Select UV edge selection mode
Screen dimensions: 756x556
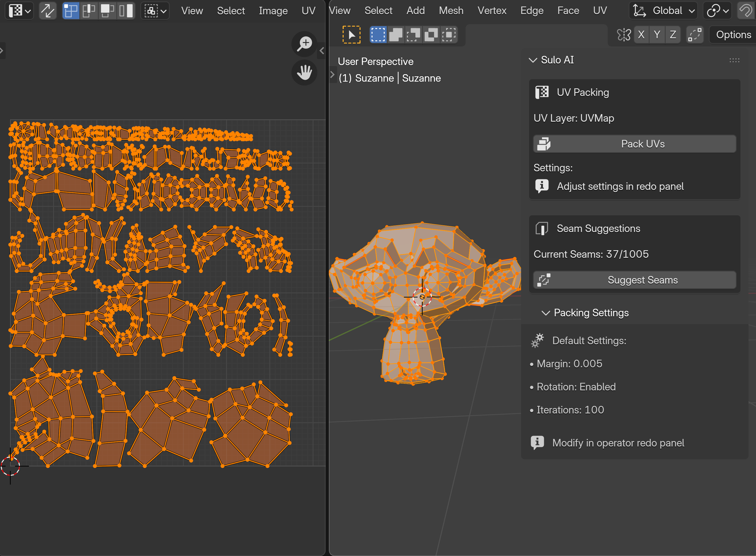point(89,11)
